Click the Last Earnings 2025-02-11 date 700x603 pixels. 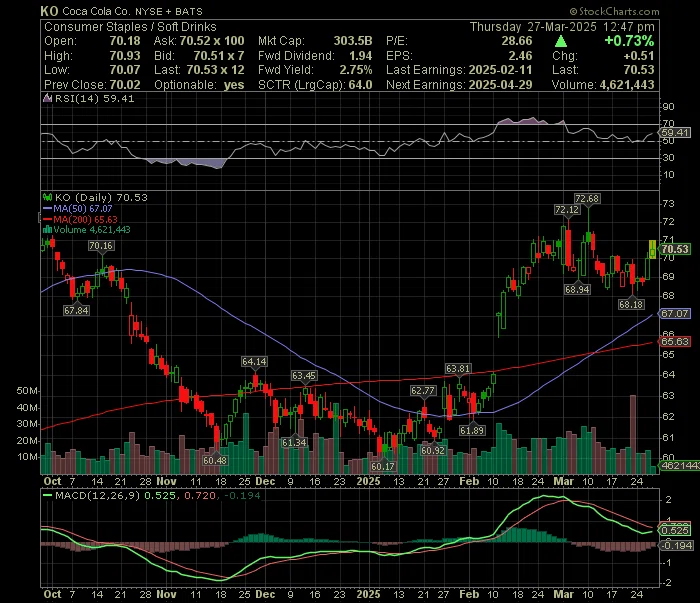(x=501, y=70)
